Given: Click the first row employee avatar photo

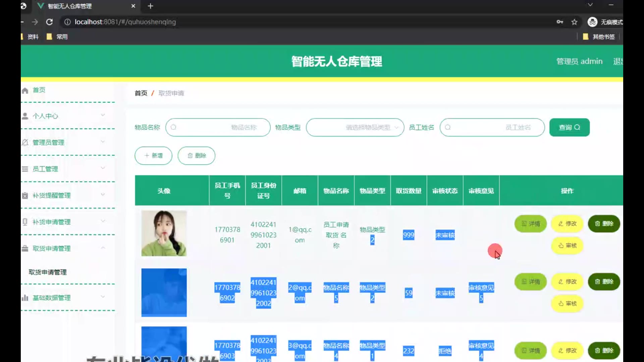Looking at the screenshot, I should (x=164, y=233).
